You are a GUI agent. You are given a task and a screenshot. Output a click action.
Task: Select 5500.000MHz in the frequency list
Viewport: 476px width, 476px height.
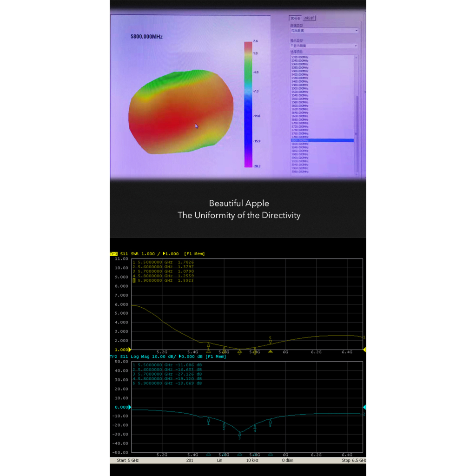tap(300, 88)
